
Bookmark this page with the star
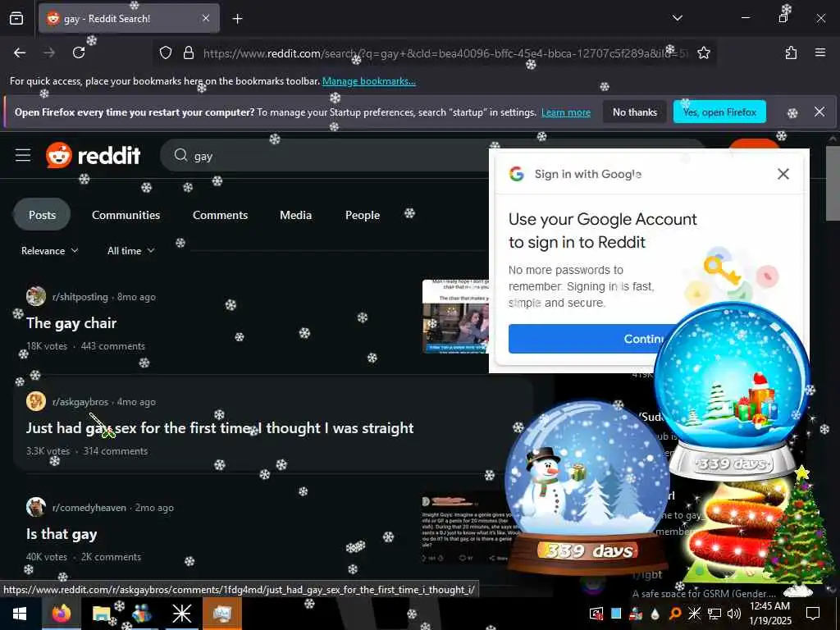tap(703, 52)
